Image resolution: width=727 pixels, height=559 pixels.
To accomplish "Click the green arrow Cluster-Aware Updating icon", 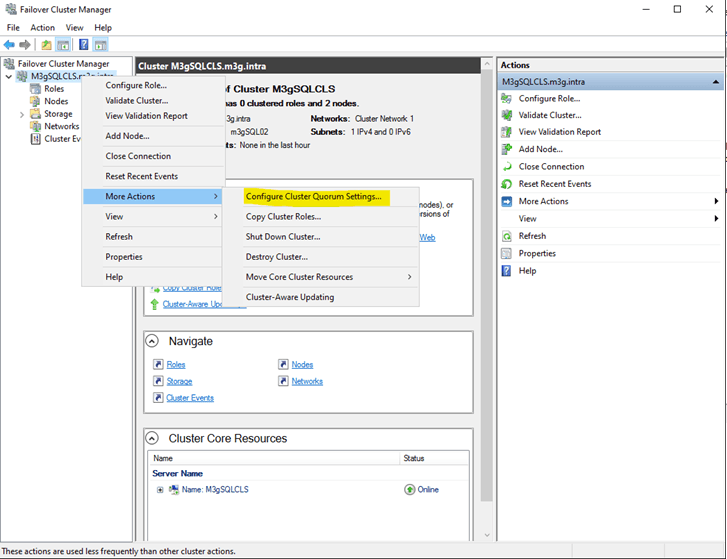I will pos(154,304).
